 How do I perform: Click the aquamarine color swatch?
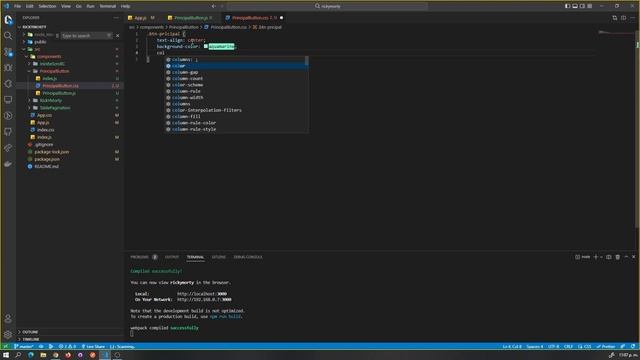(x=206, y=47)
